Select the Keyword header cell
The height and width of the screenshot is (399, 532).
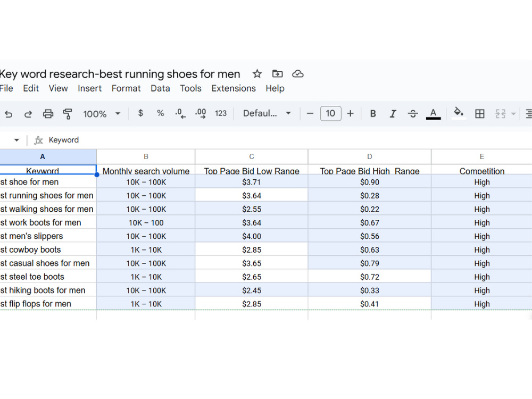coord(48,170)
